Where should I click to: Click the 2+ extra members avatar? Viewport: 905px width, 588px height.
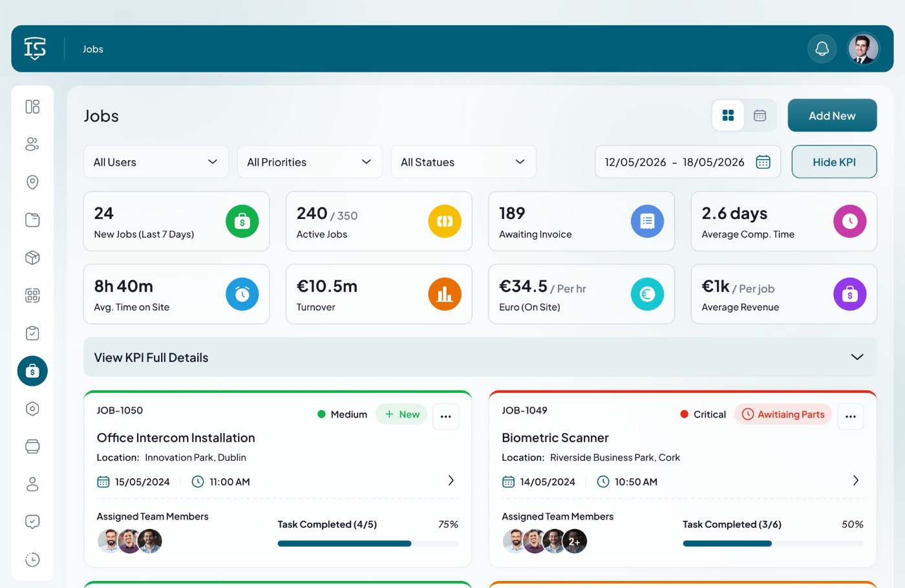pyautogui.click(x=575, y=541)
